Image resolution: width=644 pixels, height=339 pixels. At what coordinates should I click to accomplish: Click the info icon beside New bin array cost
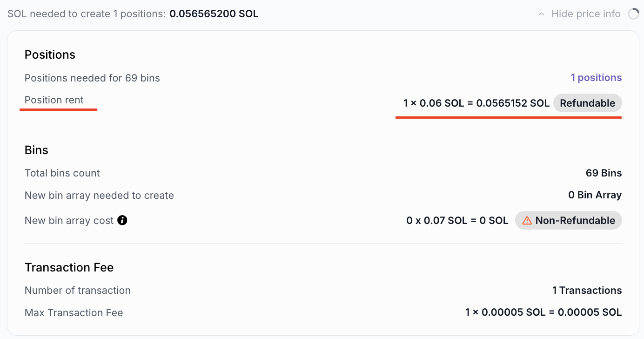click(122, 220)
